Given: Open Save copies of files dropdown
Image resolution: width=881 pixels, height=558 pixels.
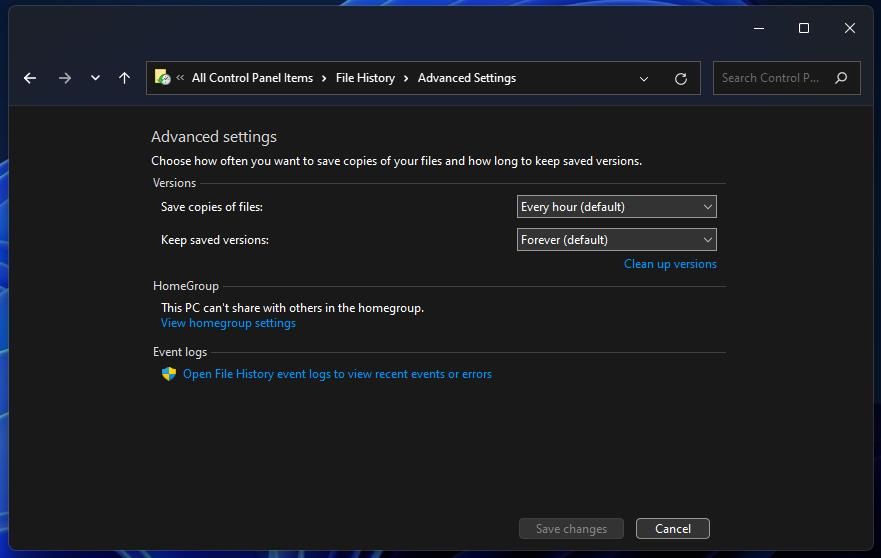Looking at the screenshot, I should [616, 207].
